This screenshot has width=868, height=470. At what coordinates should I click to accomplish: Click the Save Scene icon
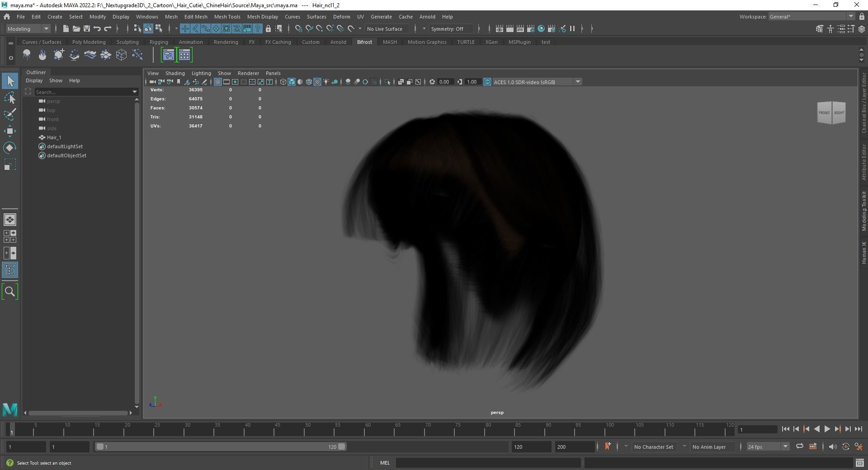[x=86, y=29]
